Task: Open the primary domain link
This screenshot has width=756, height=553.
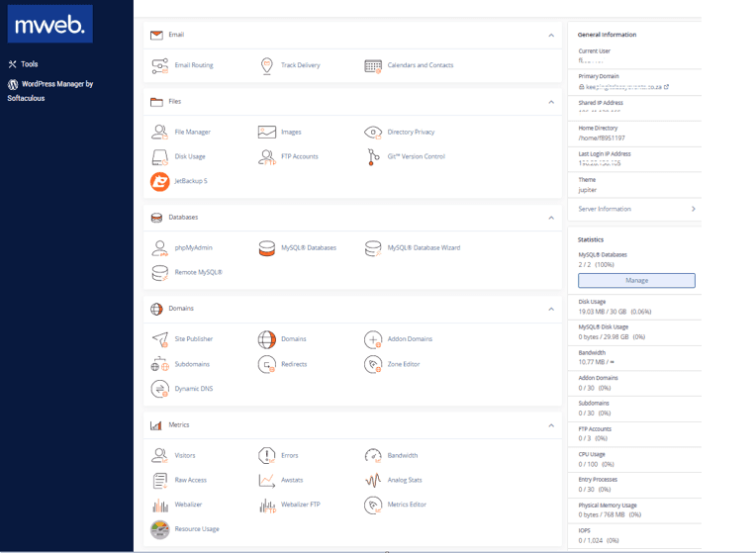Action: coord(623,87)
